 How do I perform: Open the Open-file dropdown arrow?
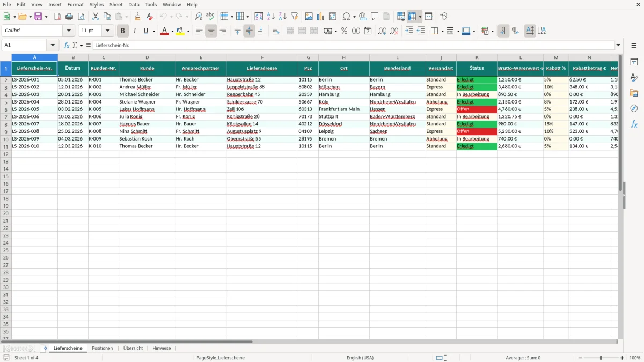[x=30, y=17]
